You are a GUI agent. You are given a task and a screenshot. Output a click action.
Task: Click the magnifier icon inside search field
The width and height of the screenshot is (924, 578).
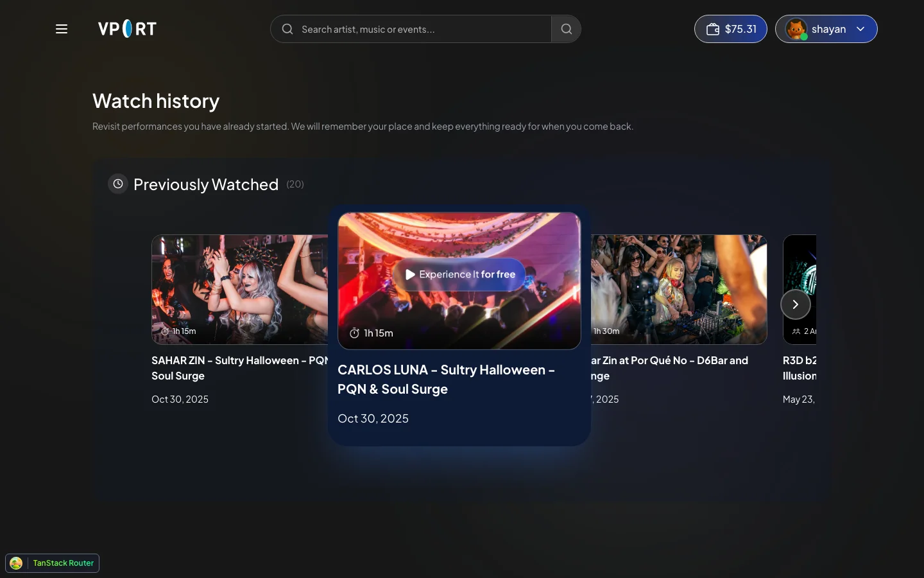coord(287,29)
